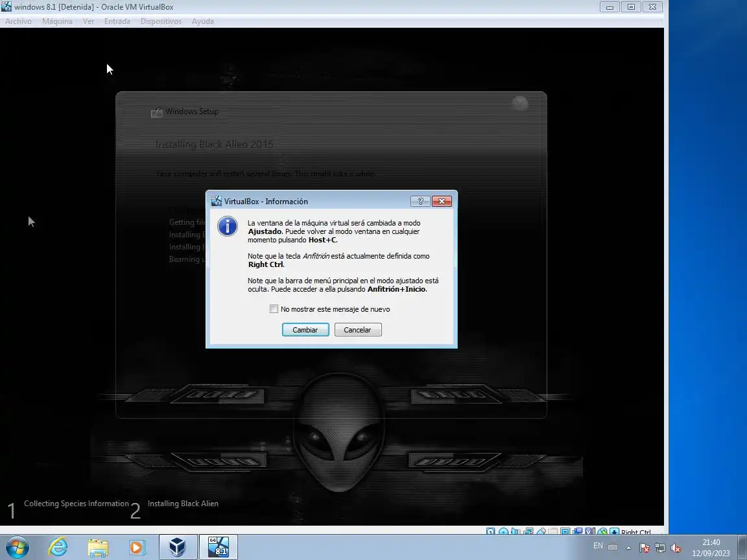The width and height of the screenshot is (747, 560).
Task: Check "No mostrar este mensaje de nuevo"
Action: [274, 309]
